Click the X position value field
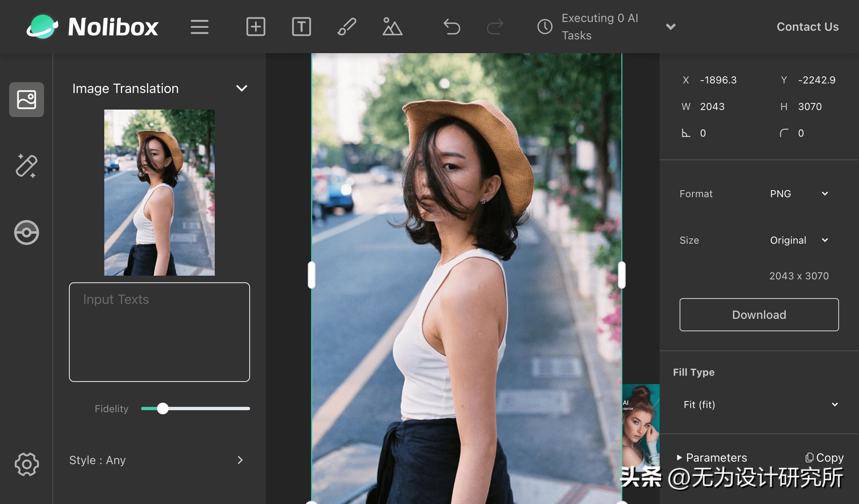This screenshot has width=859, height=504. click(x=718, y=80)
